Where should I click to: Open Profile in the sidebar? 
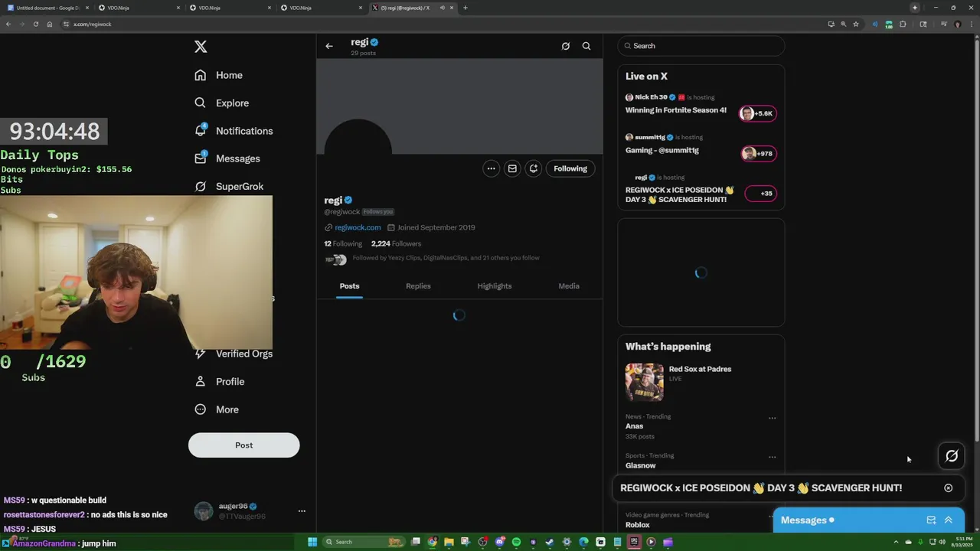[220, 381]
